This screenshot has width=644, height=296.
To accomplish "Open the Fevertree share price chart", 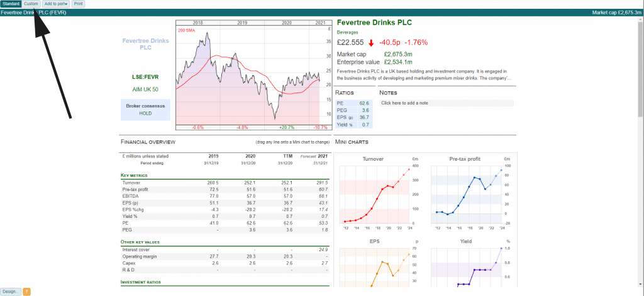I will (254, 75).
